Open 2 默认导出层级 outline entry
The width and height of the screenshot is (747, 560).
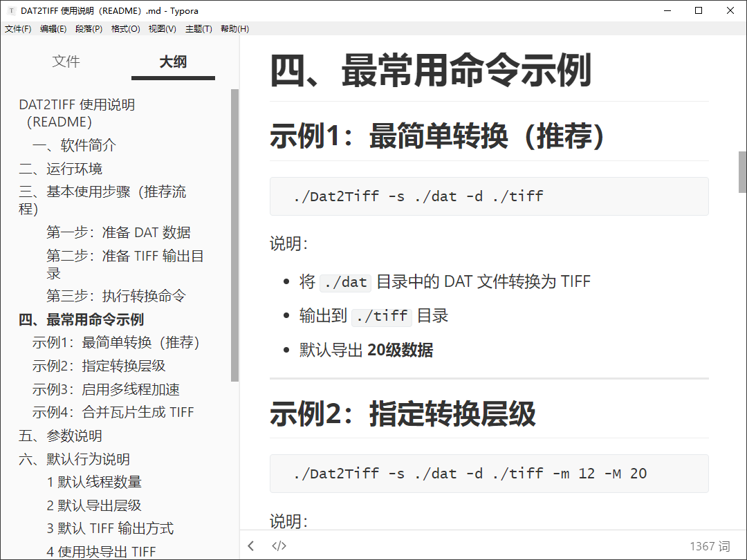pos(94,505)
